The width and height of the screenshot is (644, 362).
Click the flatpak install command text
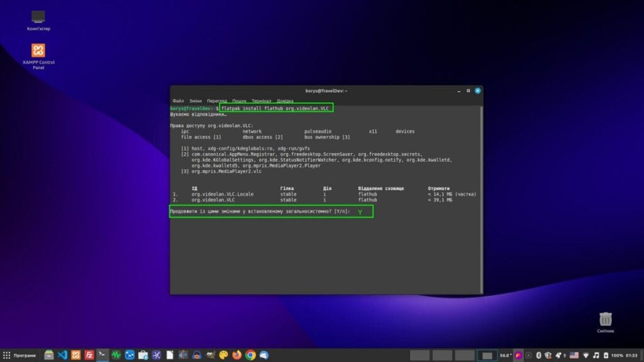(275, 108)
